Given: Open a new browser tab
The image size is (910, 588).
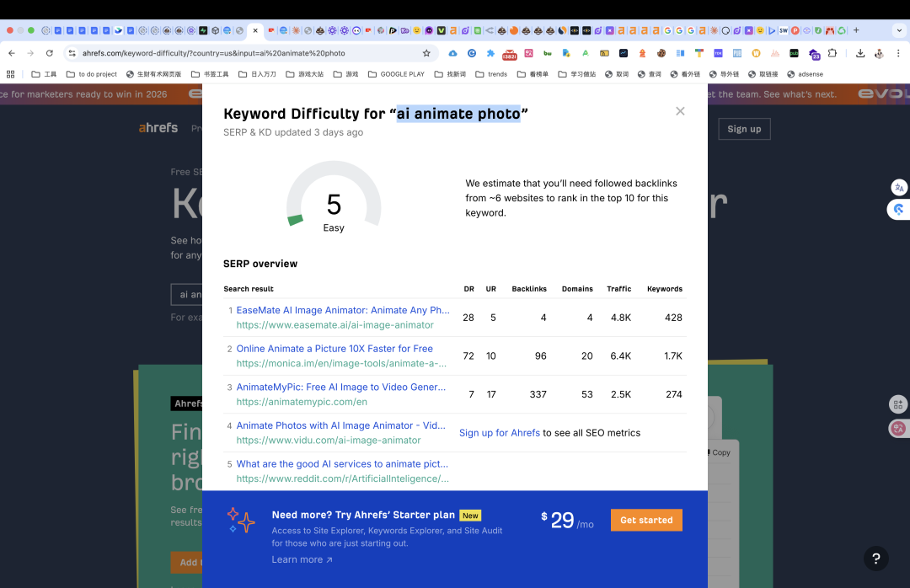Looking at the screenshot, I should pyautogui.click(x=856, y=30).
